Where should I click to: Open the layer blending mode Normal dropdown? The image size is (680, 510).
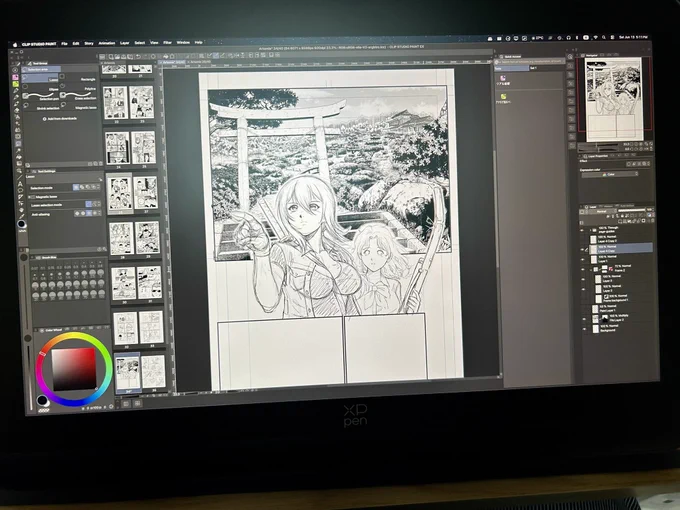(x=601, y=212)
